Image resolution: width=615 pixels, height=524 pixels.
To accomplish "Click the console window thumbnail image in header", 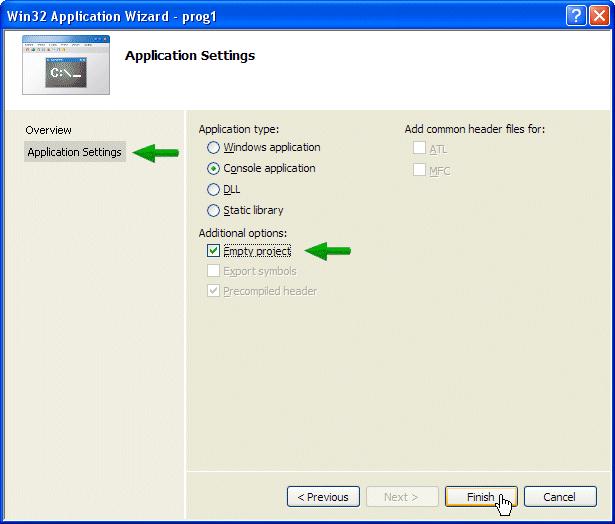I will (66, 66).
